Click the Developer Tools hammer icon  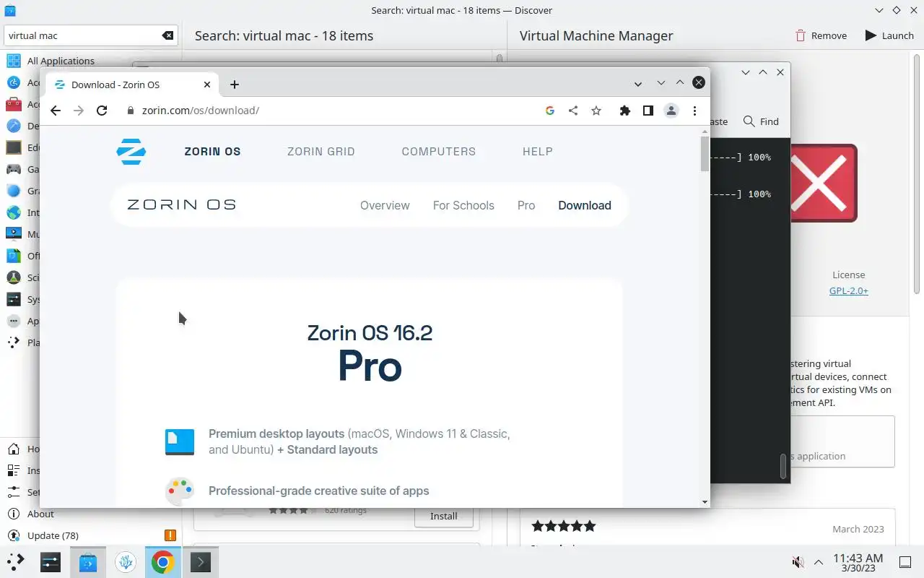point(14,126)
